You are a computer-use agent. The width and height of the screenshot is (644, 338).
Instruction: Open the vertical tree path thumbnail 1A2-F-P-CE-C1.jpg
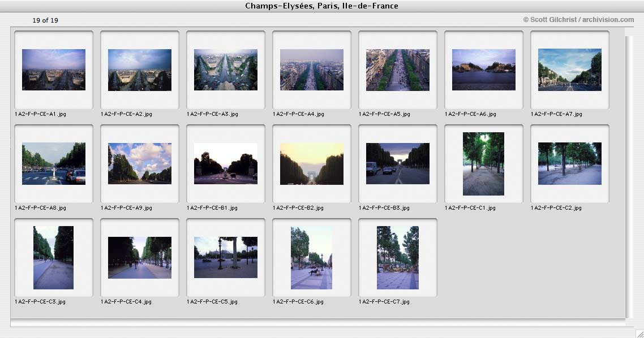click(483, 164)
